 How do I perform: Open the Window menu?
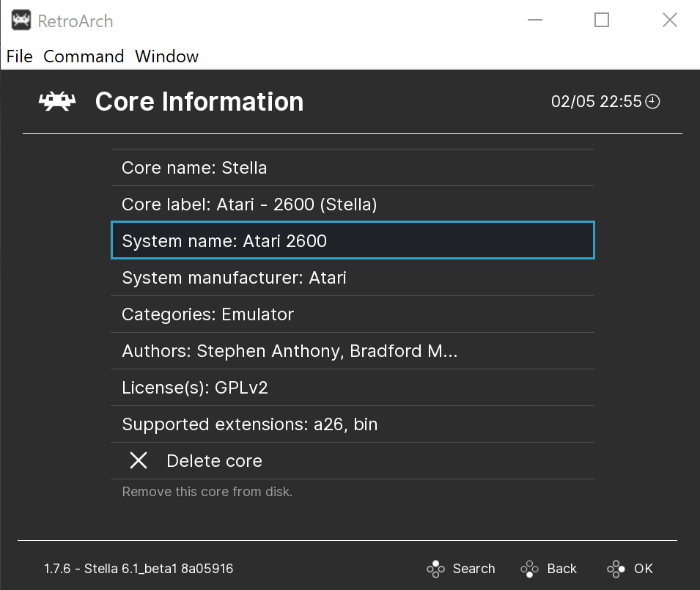click(166, 56)
